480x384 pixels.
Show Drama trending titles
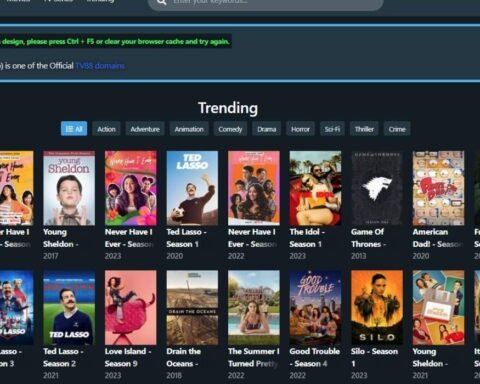tap(267, 129)
